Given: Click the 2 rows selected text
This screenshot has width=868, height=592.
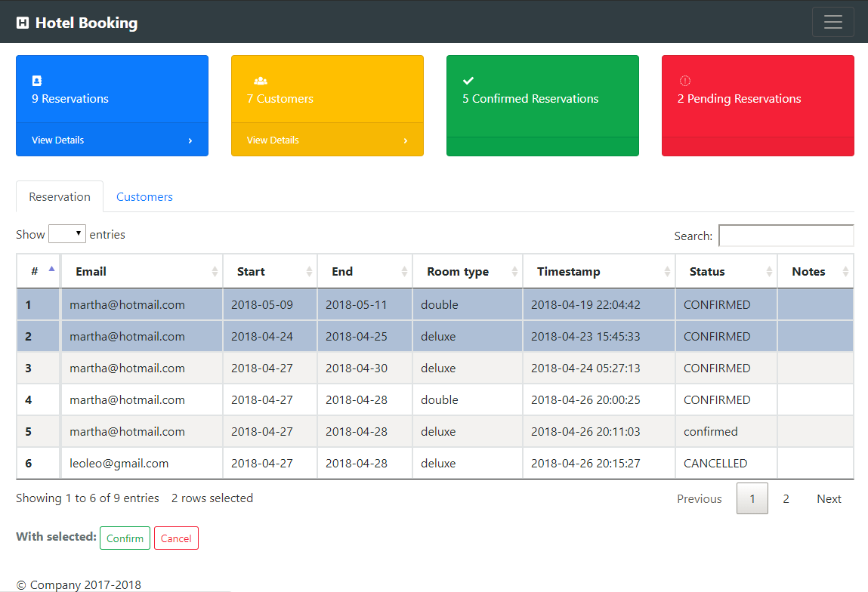Looking at the screenshot, I should point(212,498).
